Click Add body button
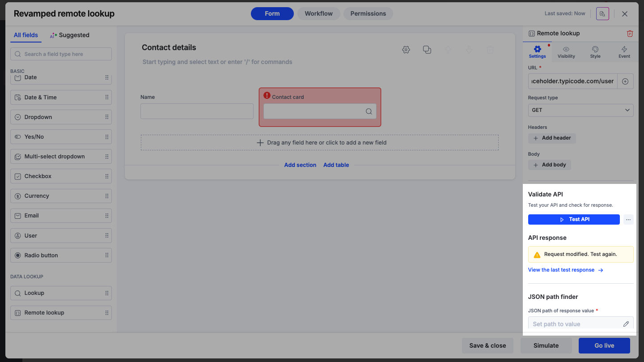Viewport: 644px width, 362px height. click(549, 165)
